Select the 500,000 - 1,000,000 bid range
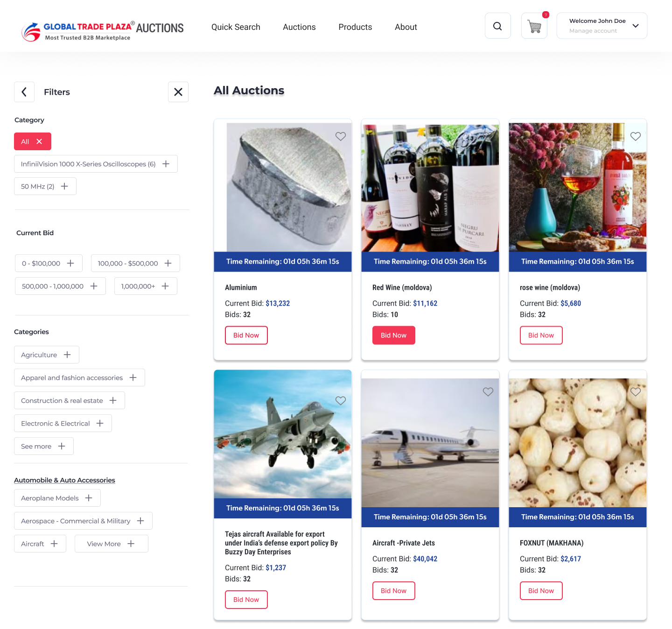Viewport: 672px width, 629px height. coord(60,286)
